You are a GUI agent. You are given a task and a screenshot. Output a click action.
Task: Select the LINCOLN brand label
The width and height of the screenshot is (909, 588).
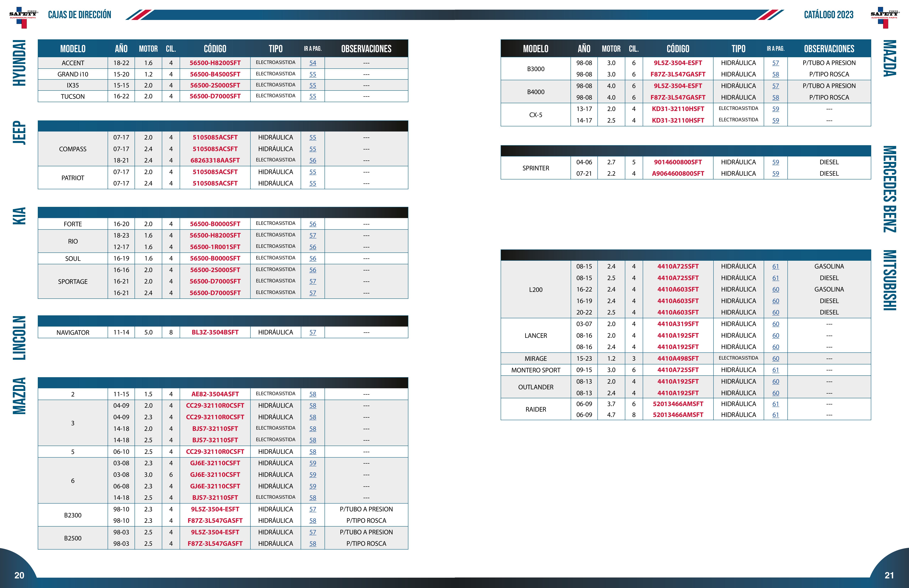click(x=19, y=338)
